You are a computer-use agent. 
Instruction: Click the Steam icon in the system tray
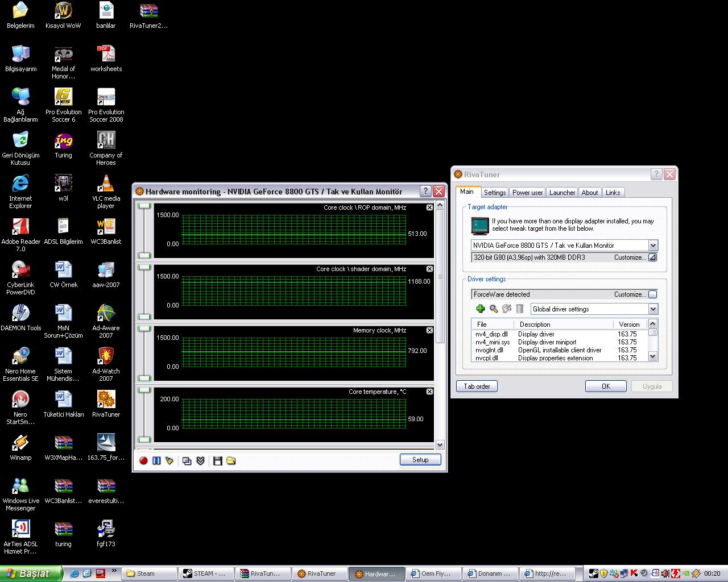coord(594,573)
